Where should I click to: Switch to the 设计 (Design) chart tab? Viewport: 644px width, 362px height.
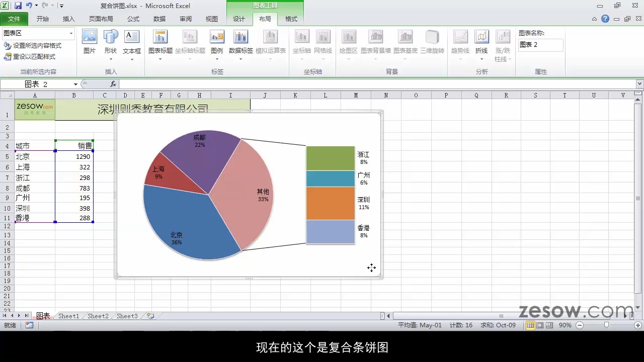(239, 19)
